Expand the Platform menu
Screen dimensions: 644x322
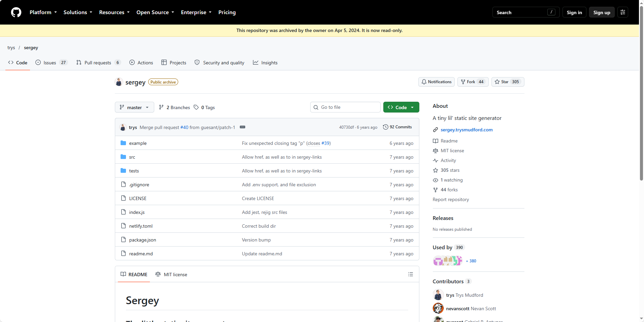[43, 12]
